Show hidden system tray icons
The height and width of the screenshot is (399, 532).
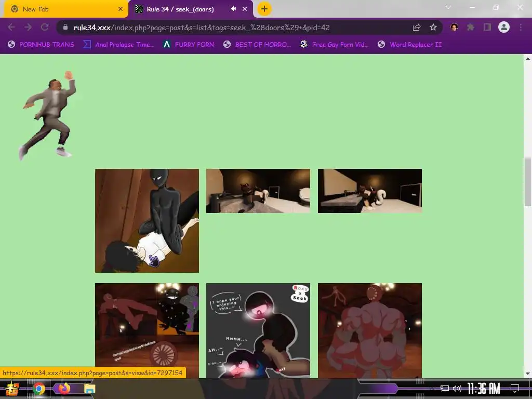coord(432,389)
